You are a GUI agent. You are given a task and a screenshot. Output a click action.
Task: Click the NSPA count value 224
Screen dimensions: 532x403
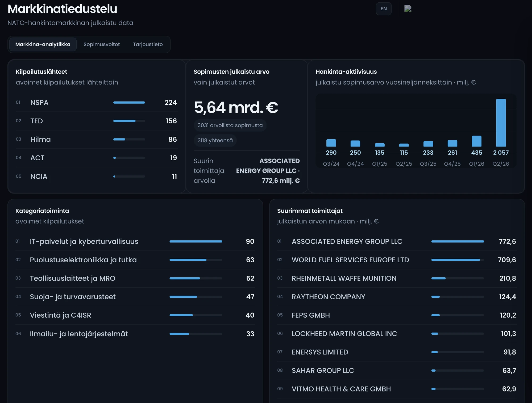pyautogui.click(x=171, y=102)
